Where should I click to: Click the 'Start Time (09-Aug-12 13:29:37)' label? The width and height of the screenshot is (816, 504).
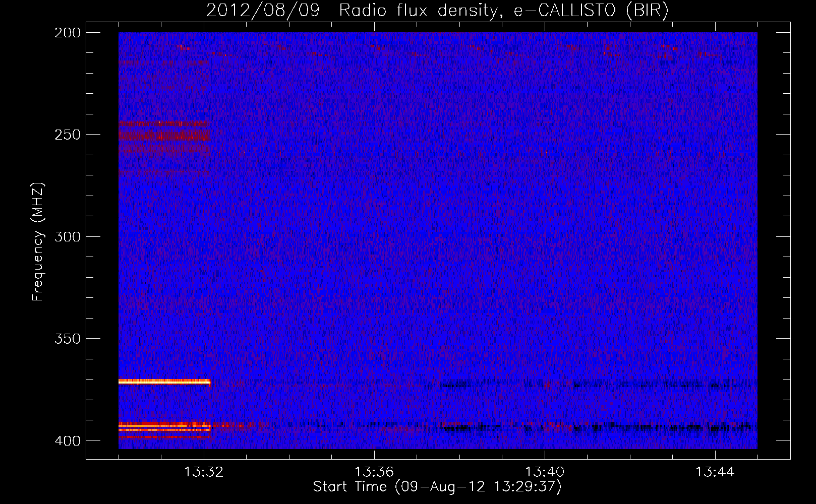(x=437, y=487)
